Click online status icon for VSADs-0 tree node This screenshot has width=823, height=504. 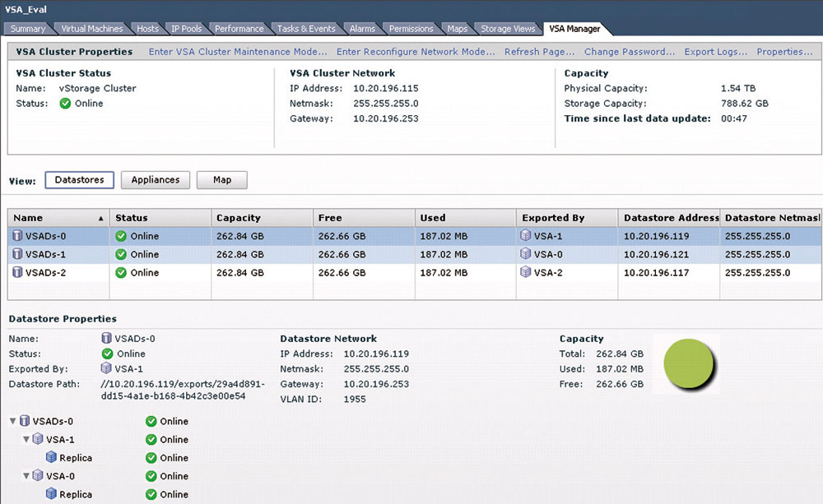(151, 421)
